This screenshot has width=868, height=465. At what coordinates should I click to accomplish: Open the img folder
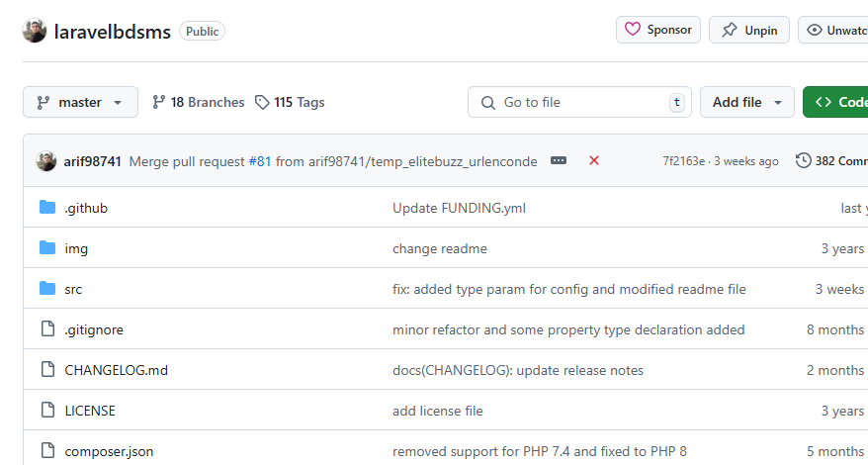tap(76, 249)
